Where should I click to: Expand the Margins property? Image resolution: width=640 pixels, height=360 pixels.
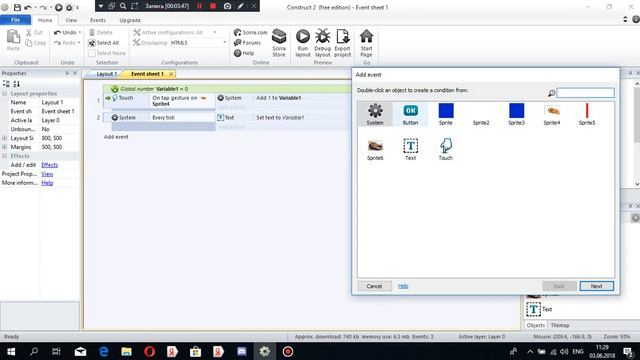pyautogui.click(x=4, y=147)
